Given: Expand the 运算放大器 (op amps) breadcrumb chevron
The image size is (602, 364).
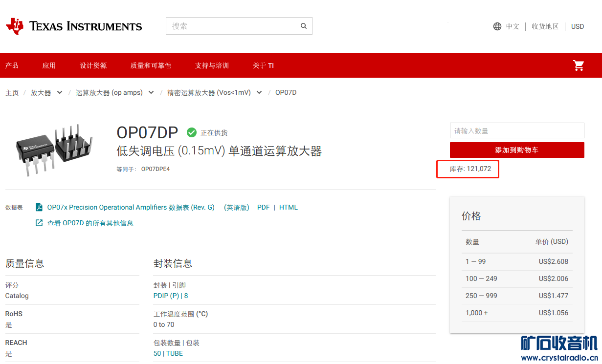Looking at the screenshot, I should [151, 92].
